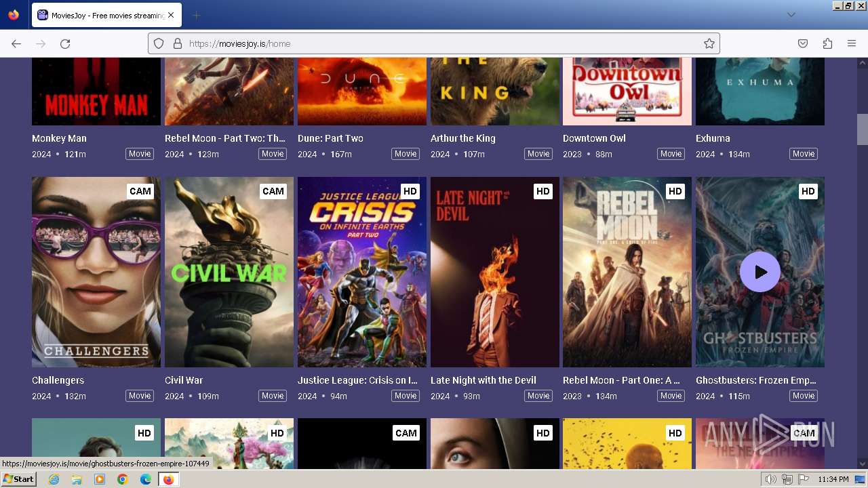This screenshot has width=868, height=488.
Task: Close the MoviesJoy tab
Action: click(170, 15)
